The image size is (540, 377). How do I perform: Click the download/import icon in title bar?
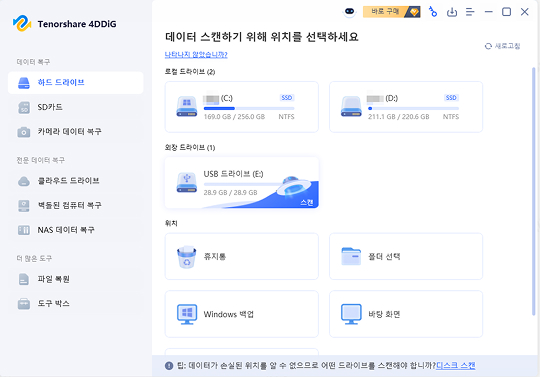click(451, 12)
